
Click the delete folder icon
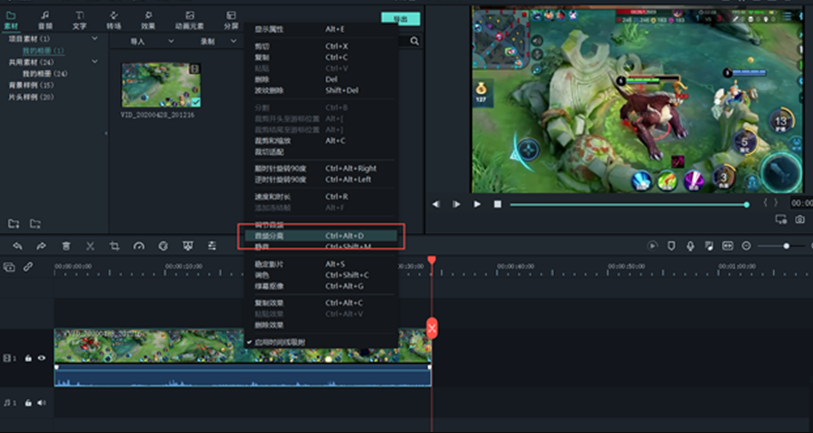point(35,224)
